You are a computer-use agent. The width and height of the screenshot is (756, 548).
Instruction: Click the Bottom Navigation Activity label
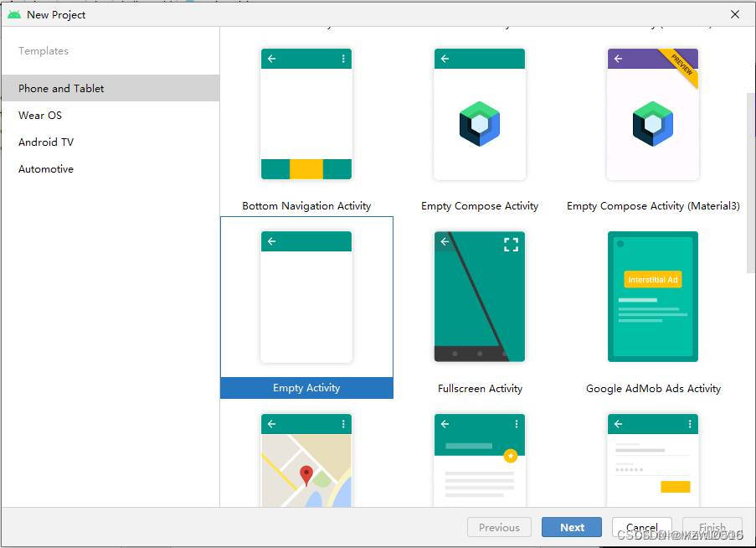click(306, 206)
